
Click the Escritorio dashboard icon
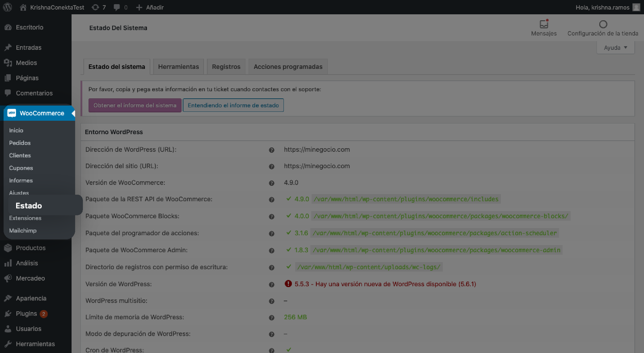coord(8,27)
